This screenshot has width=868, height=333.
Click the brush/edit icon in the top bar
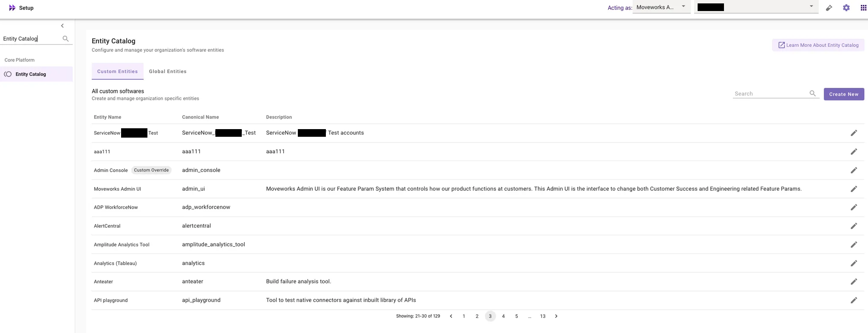tap(829, 8)
